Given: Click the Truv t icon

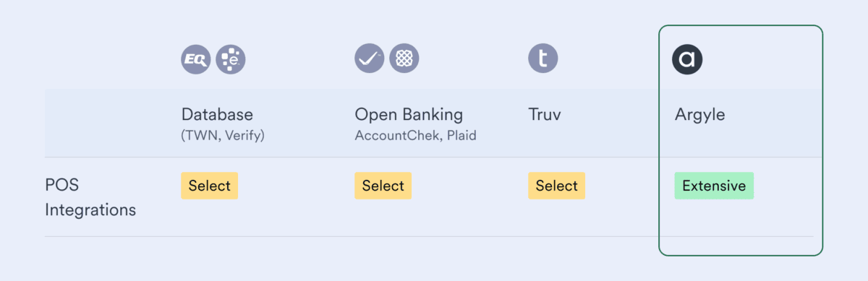Looking at the screenshot, I should 543,58.
